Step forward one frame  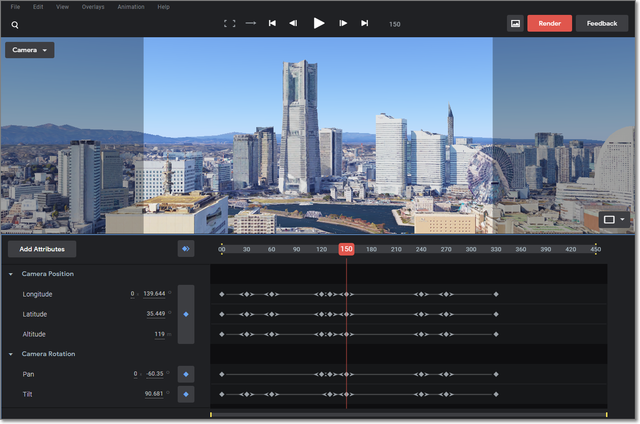point(343,23)
